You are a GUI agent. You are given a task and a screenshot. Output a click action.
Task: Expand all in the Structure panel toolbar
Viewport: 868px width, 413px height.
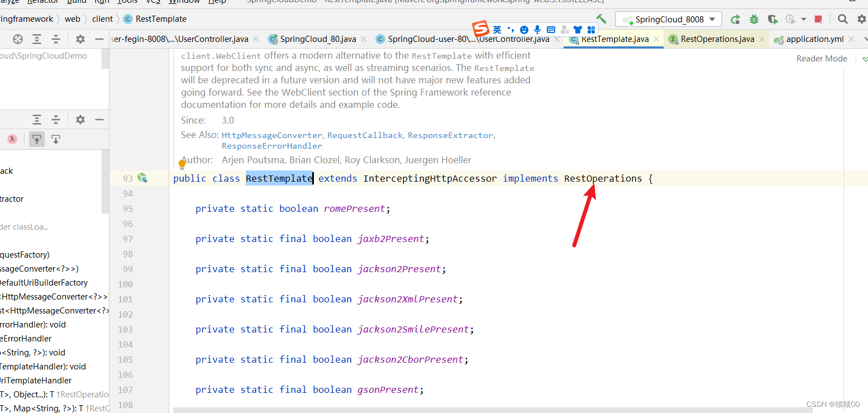[x=37, y=120]
